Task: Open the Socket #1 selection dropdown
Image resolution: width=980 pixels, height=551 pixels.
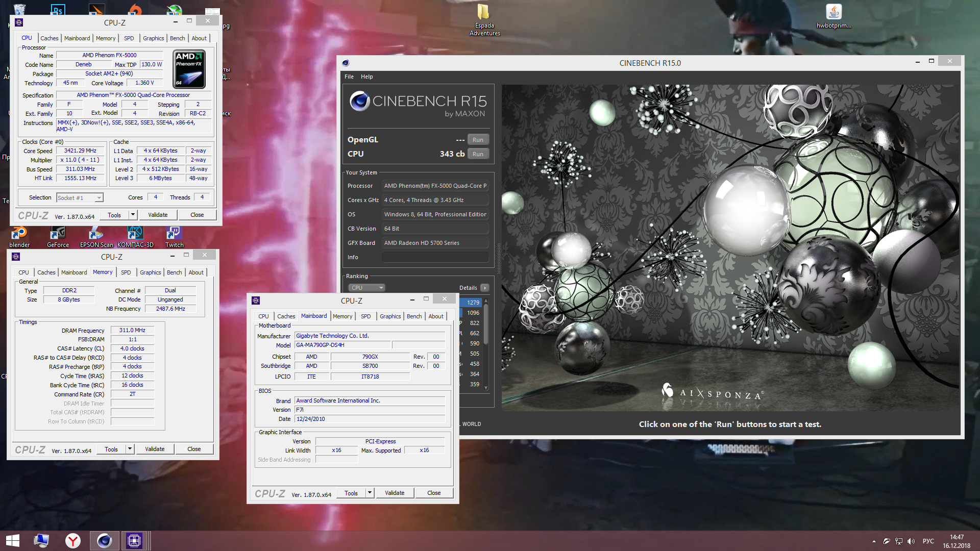Action: coord(80,197)
